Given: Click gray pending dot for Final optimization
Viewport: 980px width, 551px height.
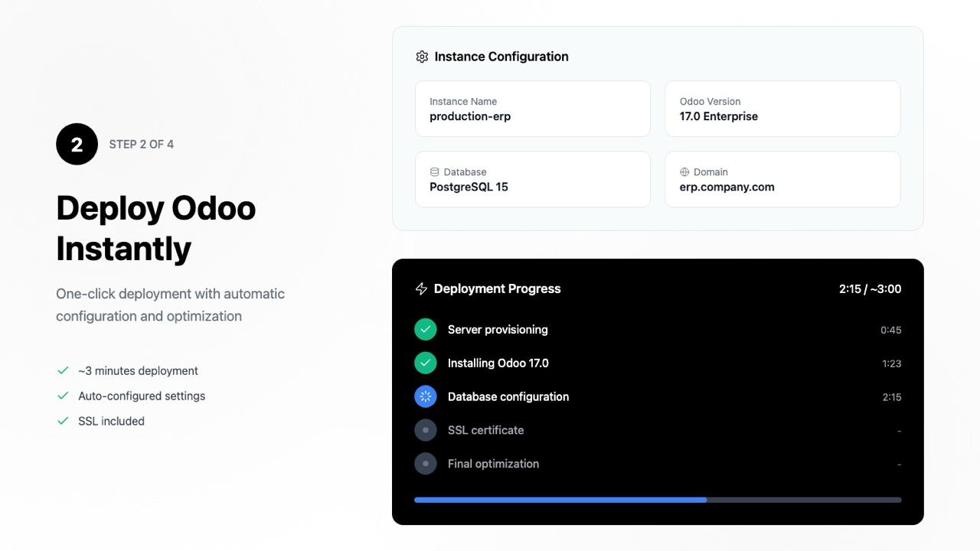Looking at the screenshot, I should coord(426,464).
